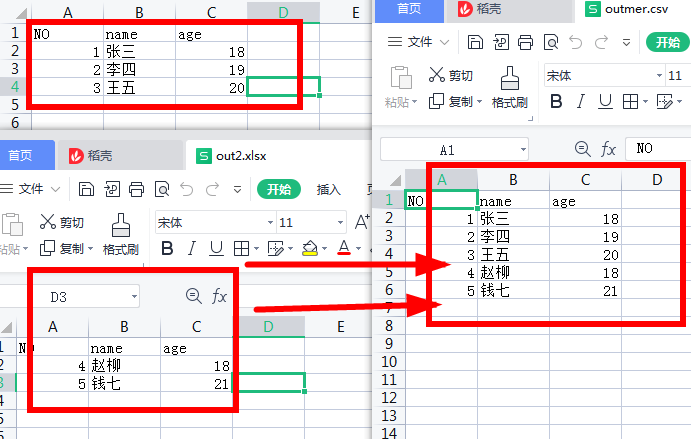Open fill color dropdown arrow in out2.xlsx

324,249
